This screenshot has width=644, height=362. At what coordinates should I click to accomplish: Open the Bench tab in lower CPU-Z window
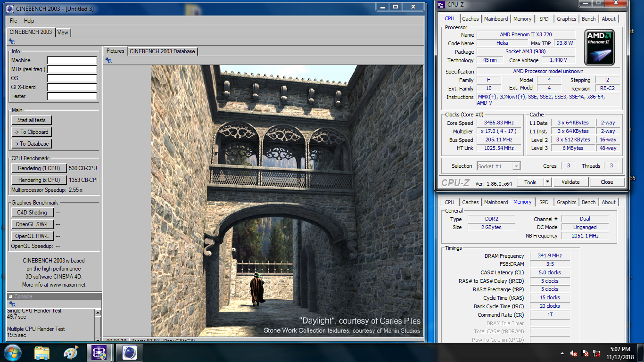coord(588,202)
